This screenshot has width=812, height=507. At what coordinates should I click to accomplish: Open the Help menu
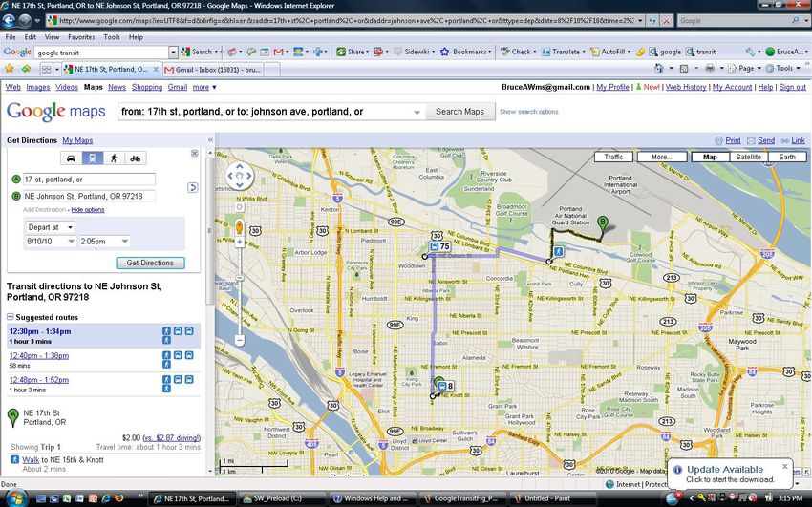(x=136, y=37)
